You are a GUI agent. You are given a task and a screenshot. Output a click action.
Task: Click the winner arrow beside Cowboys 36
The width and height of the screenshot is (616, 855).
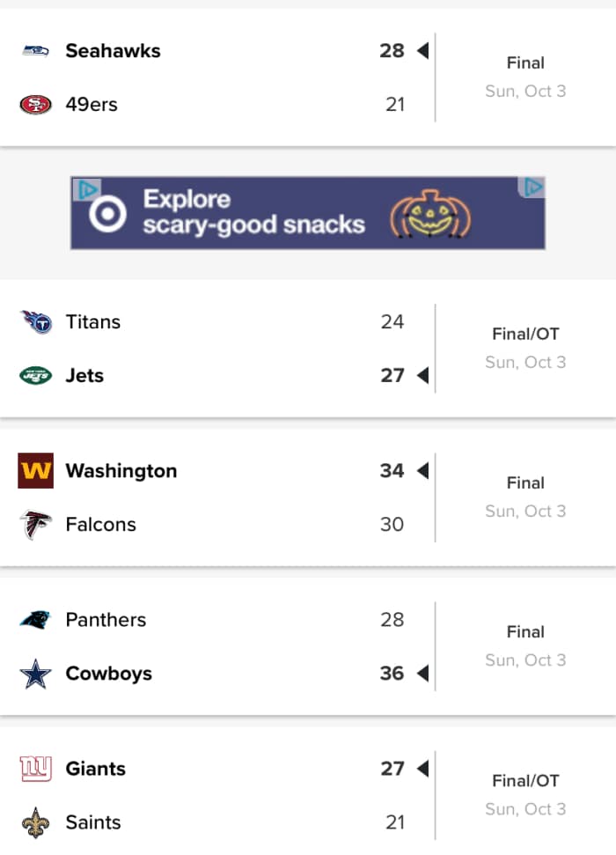click(x=422, y=673)
